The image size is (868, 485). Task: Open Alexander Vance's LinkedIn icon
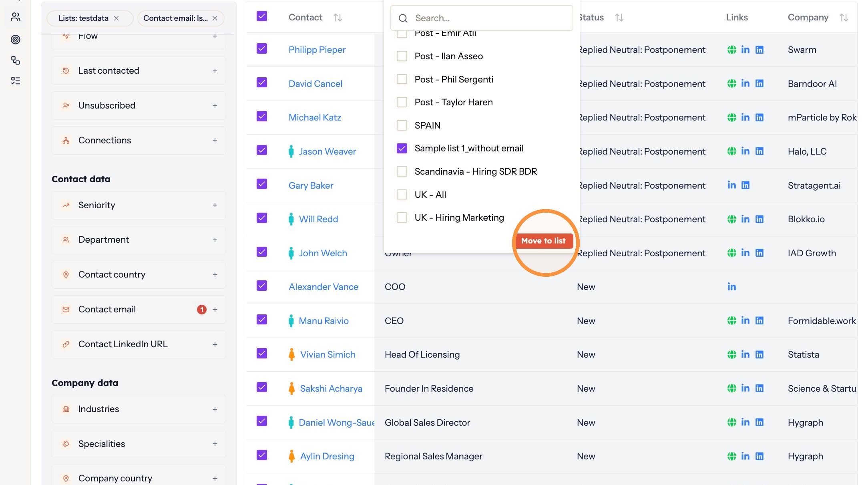pos(731,287)
